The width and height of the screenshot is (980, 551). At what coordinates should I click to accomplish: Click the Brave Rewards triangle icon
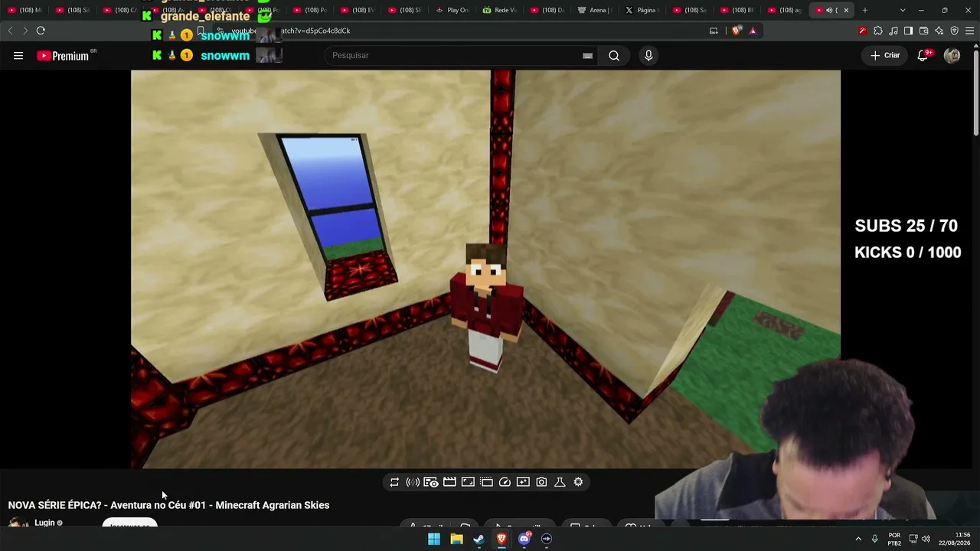[753, 31]
